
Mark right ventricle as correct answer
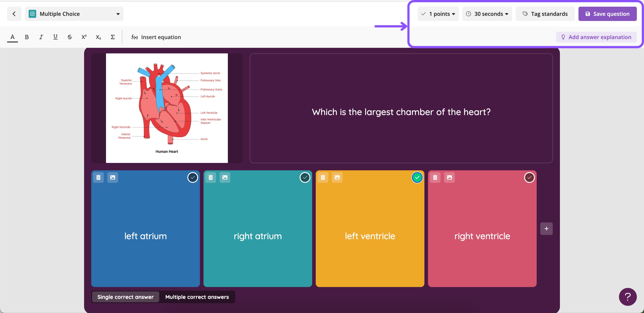pos(530,178)
